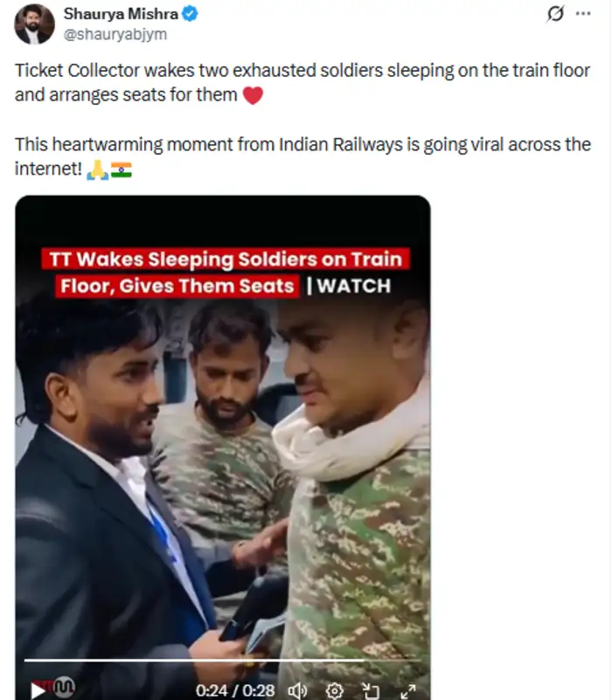612x700 pixels.
Task: Open the three-dot more options menu
Action: pyautogui.click(x=583, y=13)
